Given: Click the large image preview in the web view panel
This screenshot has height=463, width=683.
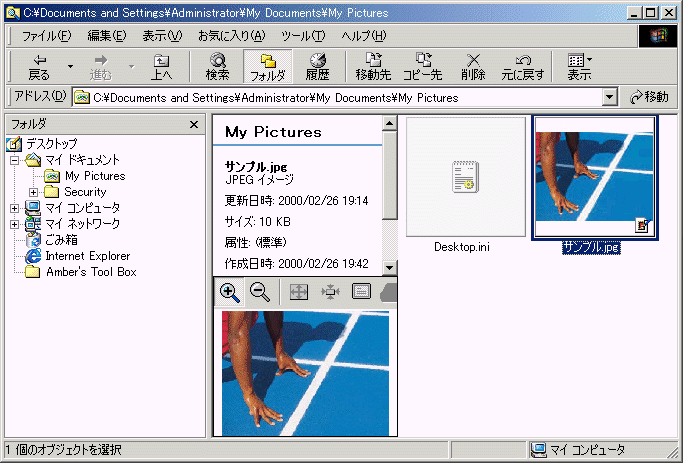Looking at the screenshot, I should click(x=305, y=373).
